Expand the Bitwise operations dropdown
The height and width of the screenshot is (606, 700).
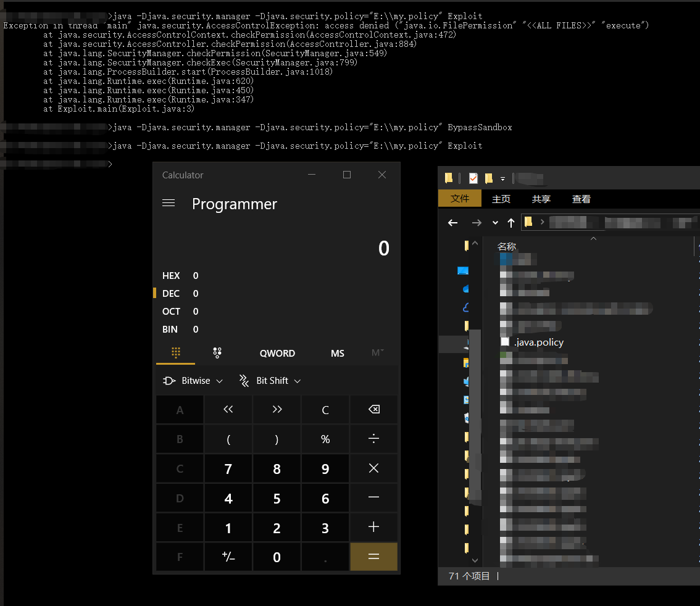(193, 381)
